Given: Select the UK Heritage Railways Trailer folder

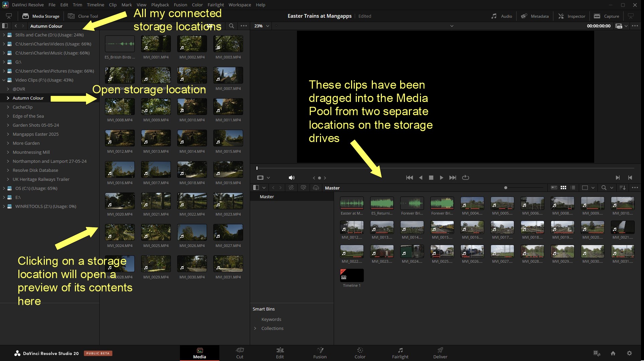Looking at the screenshot, I should pos(41,179).
